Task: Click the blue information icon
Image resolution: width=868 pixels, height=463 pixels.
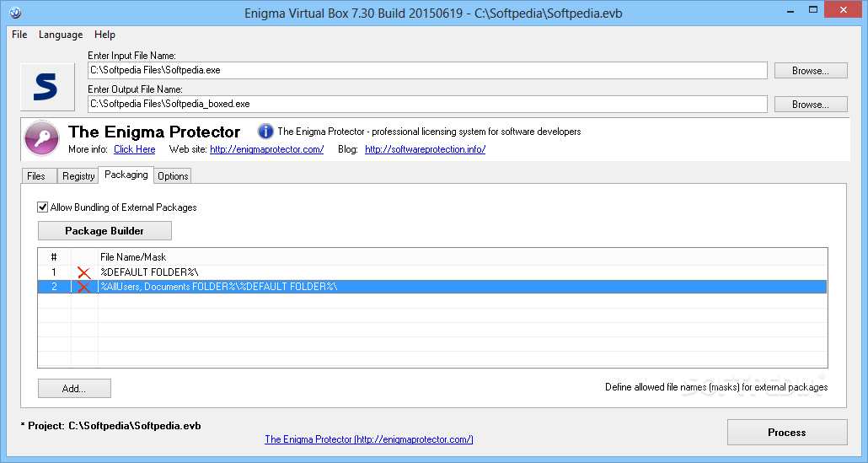Action: pos(265,132)
